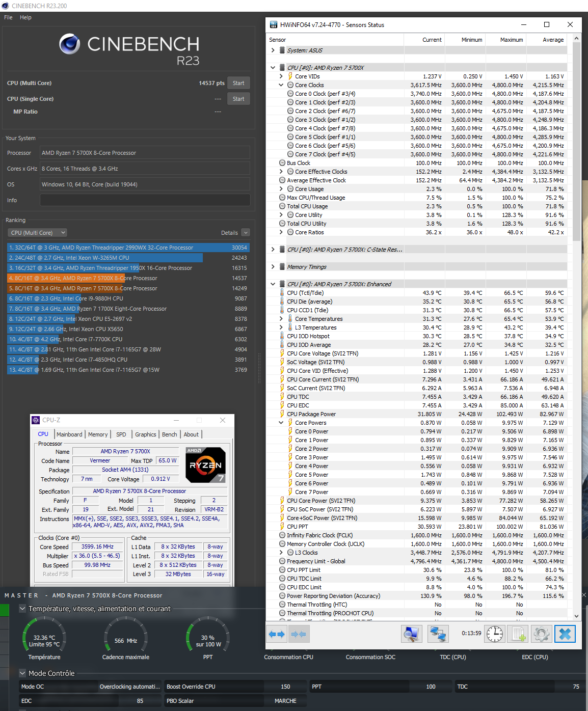588x711 pixels.
Task: Click HWiNFO collapse columns arrows icon
Action: pyautogui.click(x=299, y=634)
